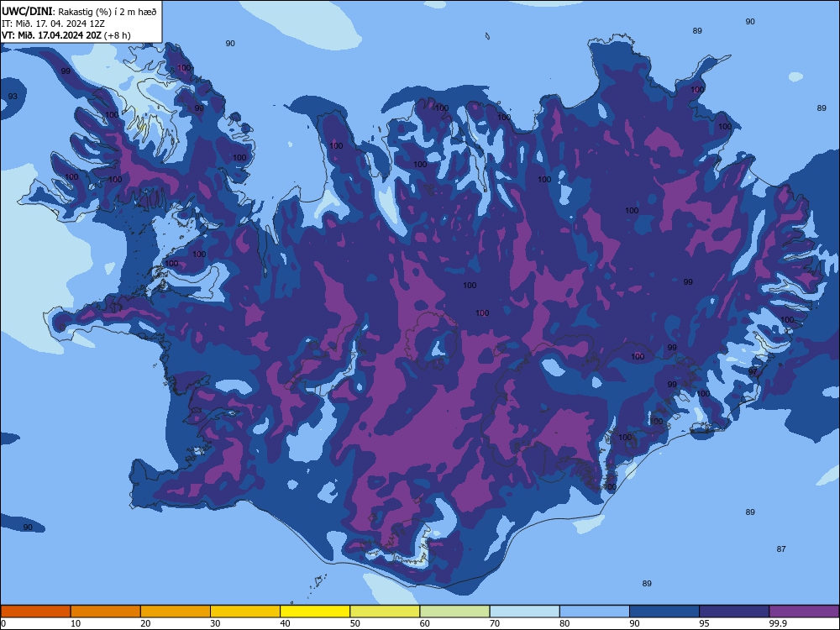The image size is (840, 630).
Task: Pick the pale blue 70–80 legend swatch
Action: tap(525, 612)
